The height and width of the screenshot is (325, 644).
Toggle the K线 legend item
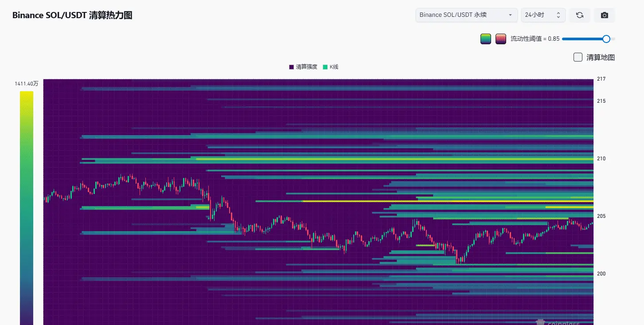(331, 67)
